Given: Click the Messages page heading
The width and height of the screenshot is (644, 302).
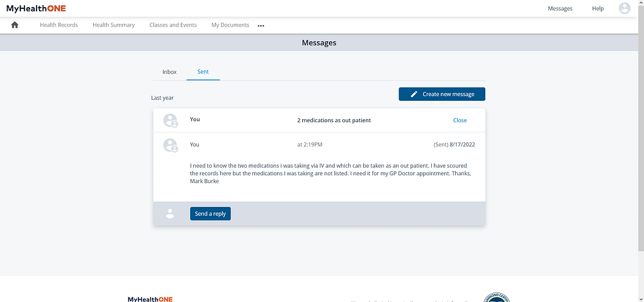Looking at the screenshot, I should (319, 43).
